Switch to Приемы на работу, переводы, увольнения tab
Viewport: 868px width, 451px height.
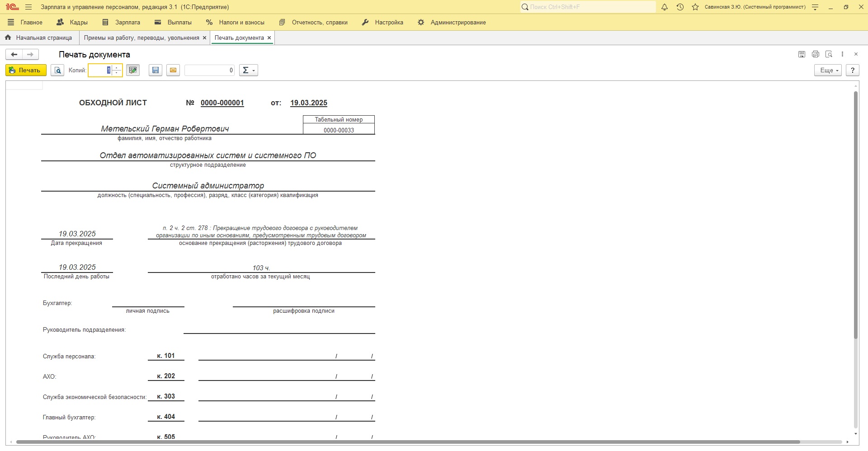point(142,38)
